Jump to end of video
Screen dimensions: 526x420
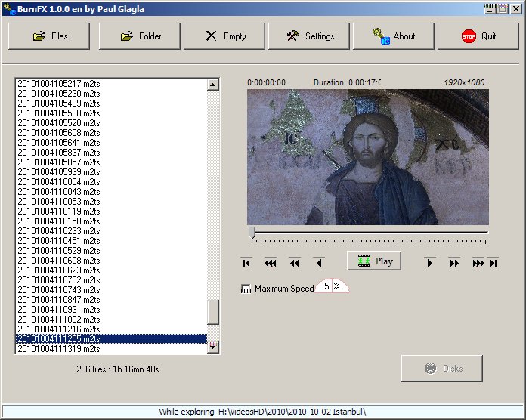click(494, 263)
